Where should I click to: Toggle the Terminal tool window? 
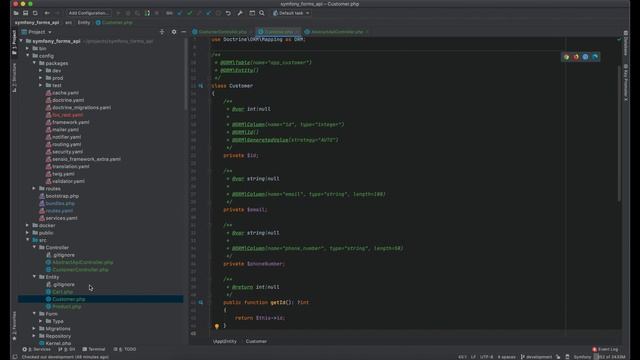click(x=93, y=349)
